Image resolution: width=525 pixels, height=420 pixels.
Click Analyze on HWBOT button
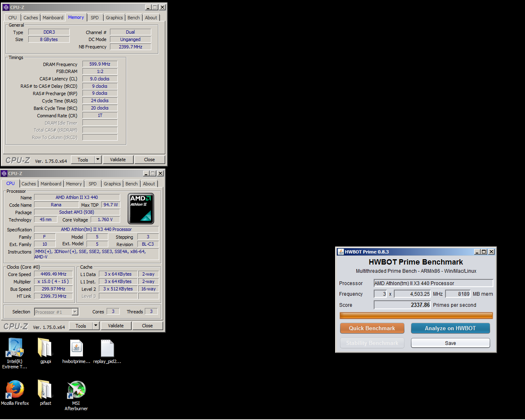[x=450, y=328]
